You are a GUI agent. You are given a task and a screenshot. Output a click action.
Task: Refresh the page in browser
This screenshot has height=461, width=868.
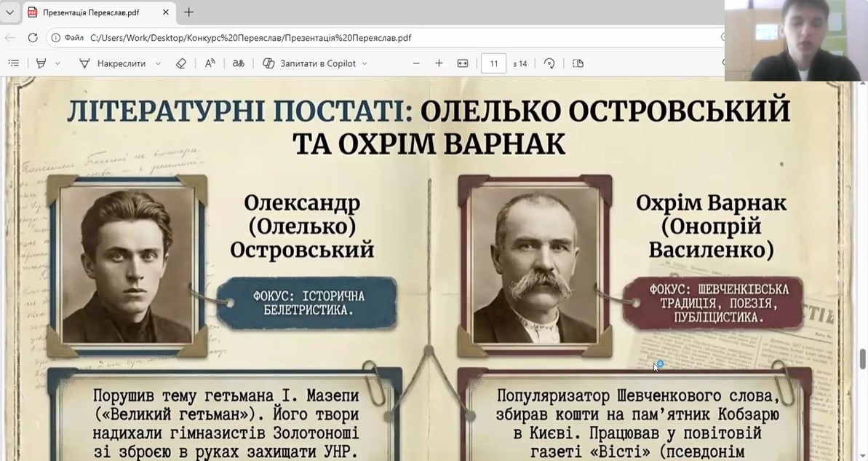point(33,37)
